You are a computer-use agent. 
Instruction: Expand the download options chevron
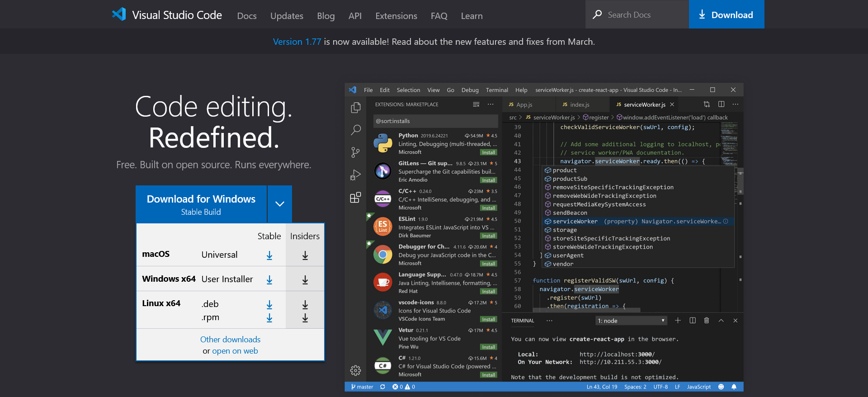280,204
